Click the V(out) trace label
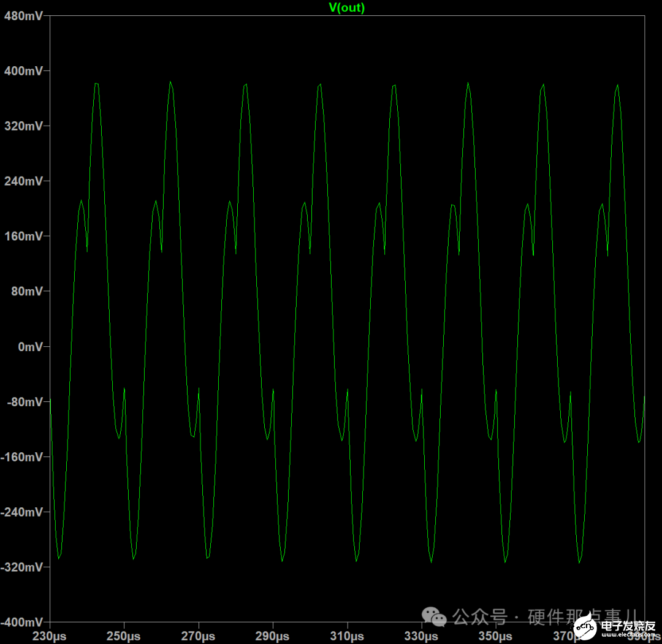The image size is (662, 644). point(346,7)
